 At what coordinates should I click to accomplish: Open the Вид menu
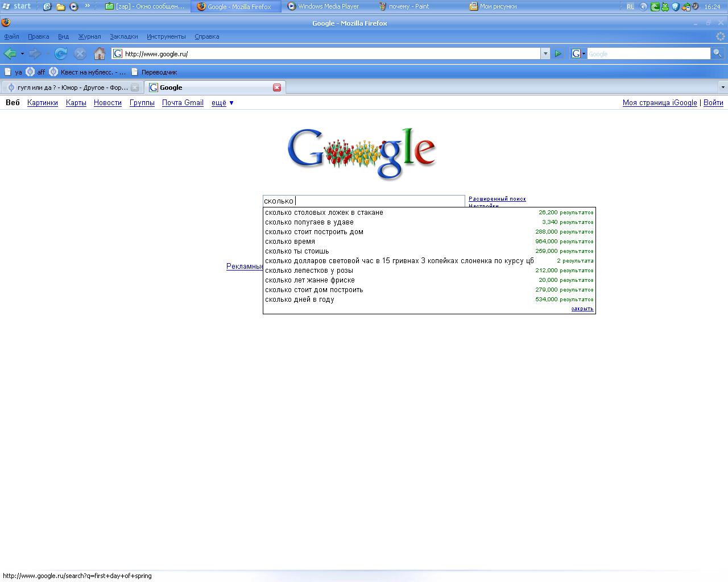coord(63,36)
